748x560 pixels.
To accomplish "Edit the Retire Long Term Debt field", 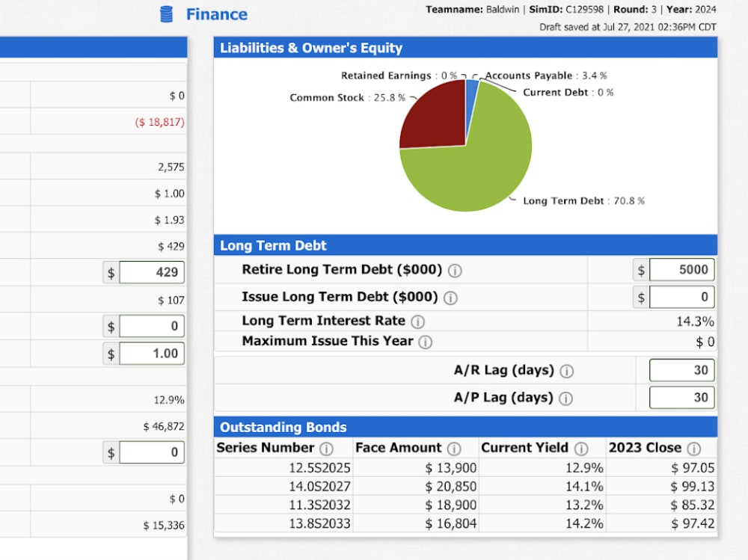I will (681, 270).
